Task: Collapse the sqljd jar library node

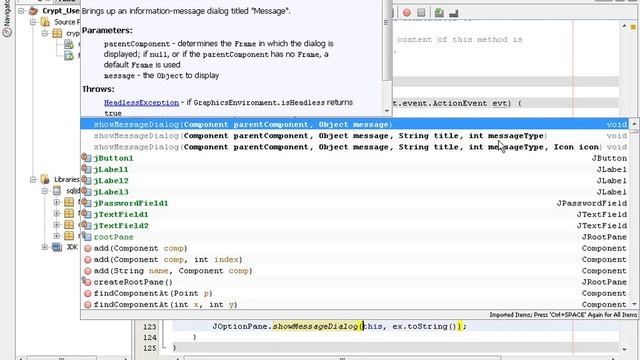Action: point(45,191)
